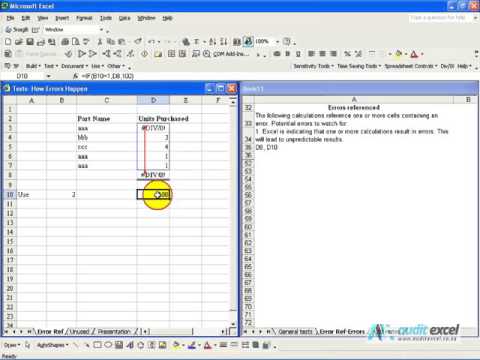Click the Fill Color bucket in formatting toolbar

398,54
